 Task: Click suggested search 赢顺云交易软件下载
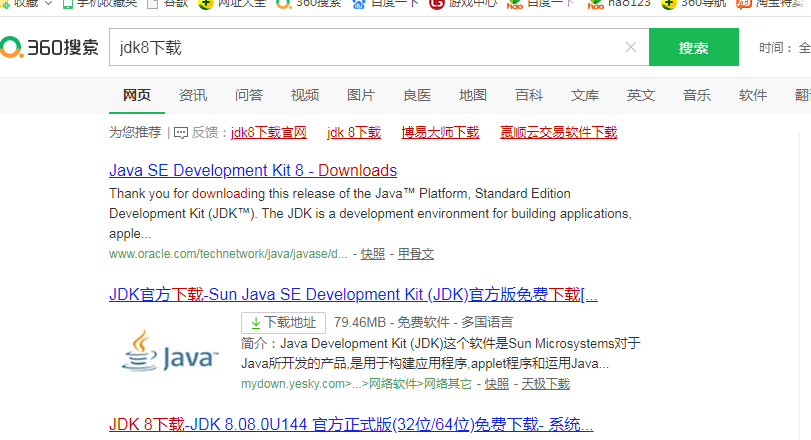[559, 133]
